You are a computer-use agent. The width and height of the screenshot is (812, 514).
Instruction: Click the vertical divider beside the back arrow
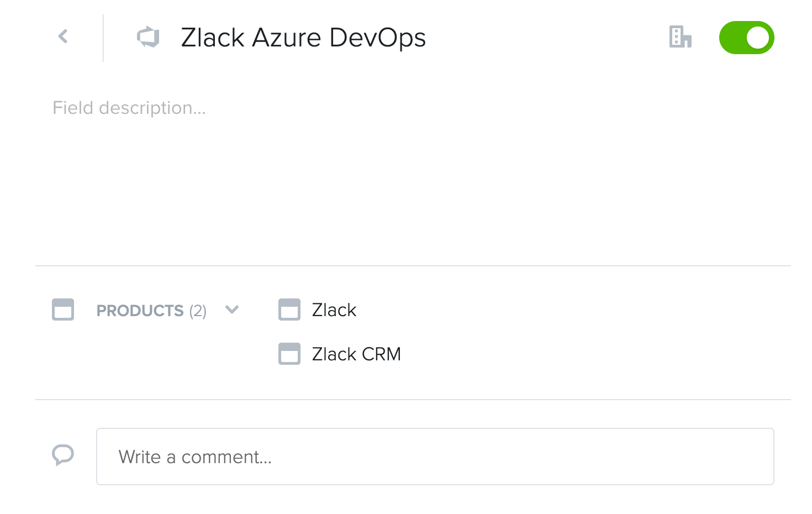[x=103, y=38]
